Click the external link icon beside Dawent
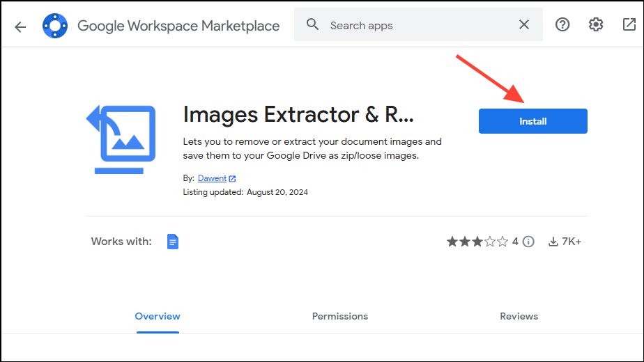Screen dimensions: 644x362 tap(232, 178)
